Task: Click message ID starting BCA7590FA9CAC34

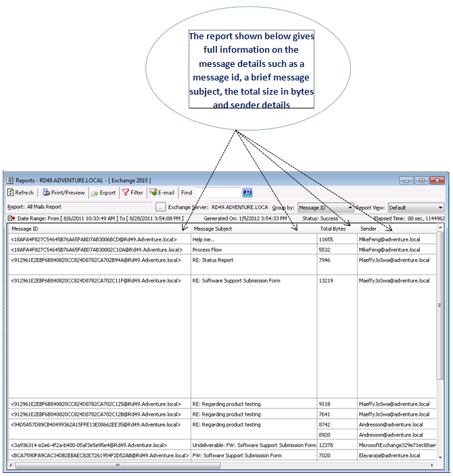Action: [x=99, y=456]
